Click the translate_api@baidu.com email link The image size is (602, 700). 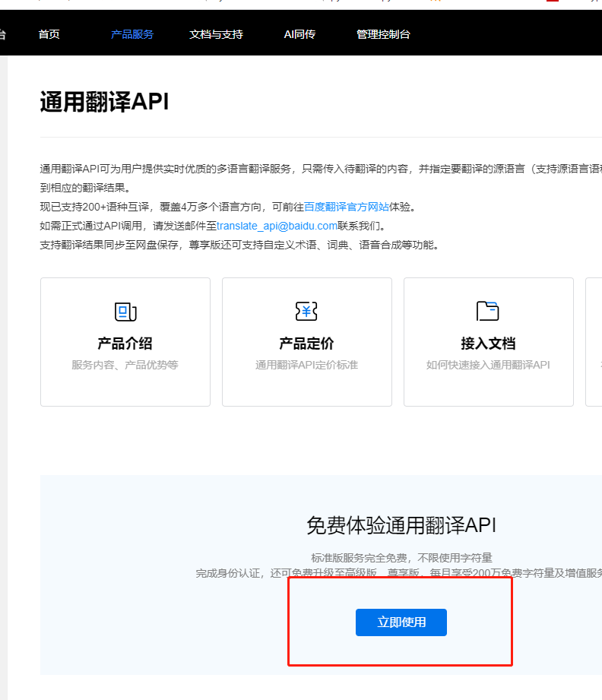pyautogui.click(x=277, y=226)
